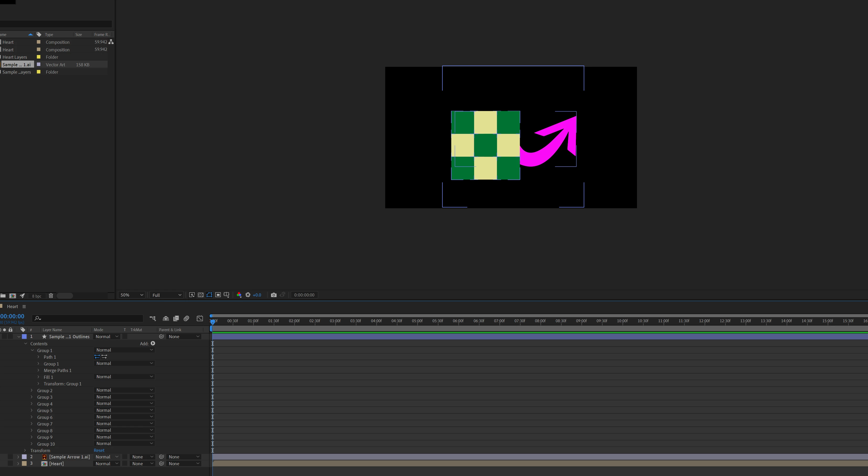This screenshot has width=868, height=476.
Task: Click the Add button in Contents row
Action: coord(153,343)
